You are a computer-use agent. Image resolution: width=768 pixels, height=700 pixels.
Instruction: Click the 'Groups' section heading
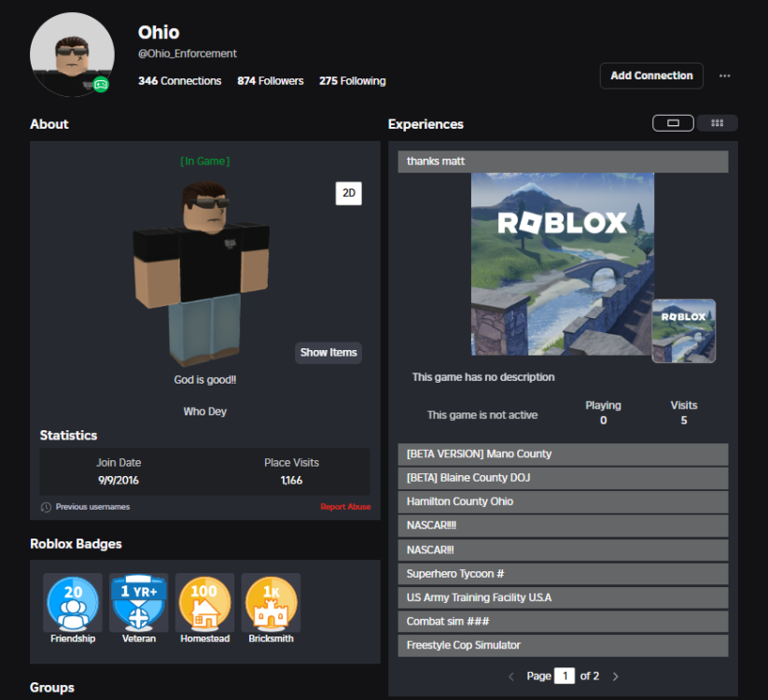(x=52, y=688)
